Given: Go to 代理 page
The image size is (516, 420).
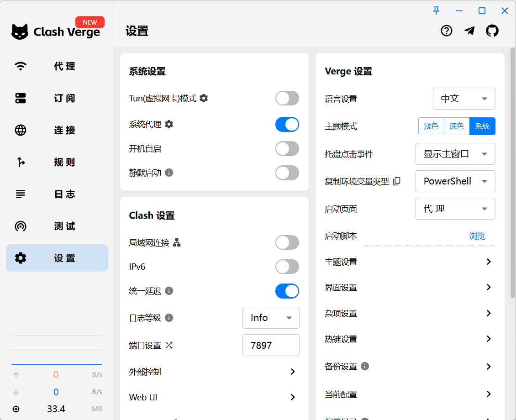Looking at the screenshot, I should tap(57, 66).
